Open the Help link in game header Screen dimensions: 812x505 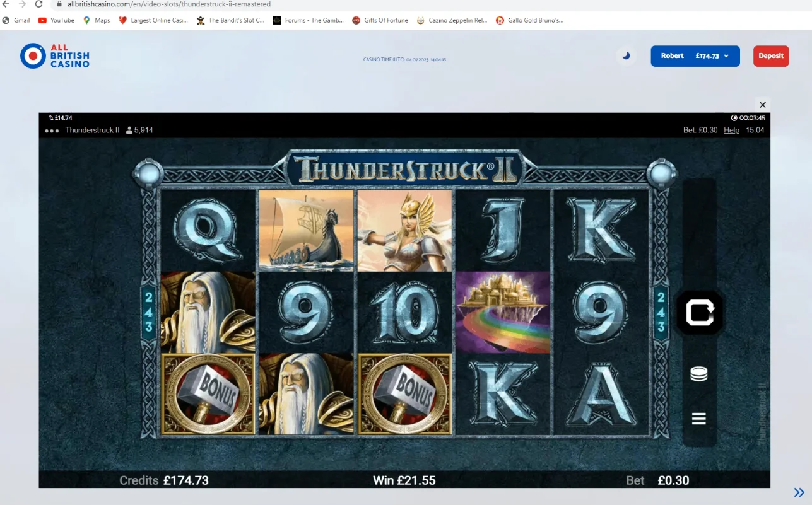pyautogui.click(x=731, y=130)
